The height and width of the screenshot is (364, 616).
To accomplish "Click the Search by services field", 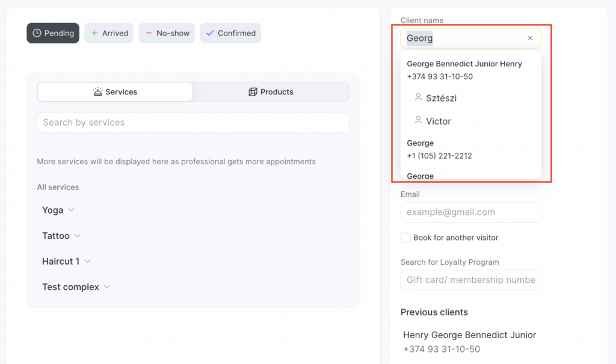I will pos(192,123).
